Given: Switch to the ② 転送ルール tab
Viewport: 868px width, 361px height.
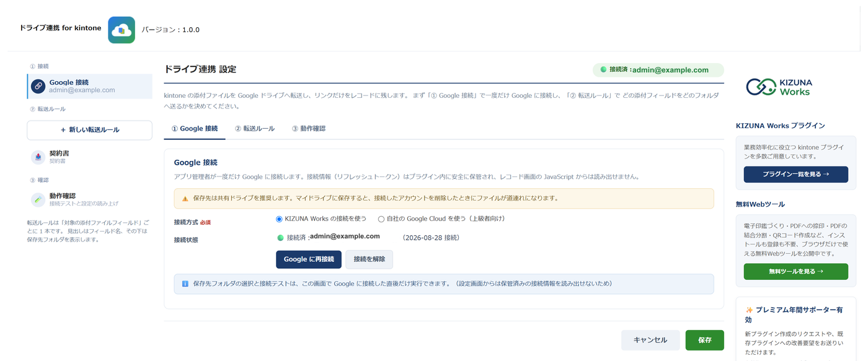Looking at the screenshot, I should [255, 129].
